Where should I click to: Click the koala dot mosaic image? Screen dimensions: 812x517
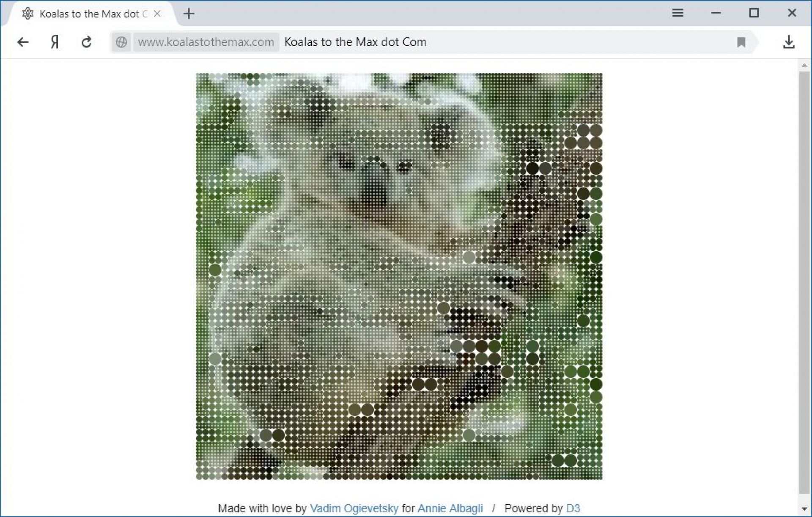(399, 276)
